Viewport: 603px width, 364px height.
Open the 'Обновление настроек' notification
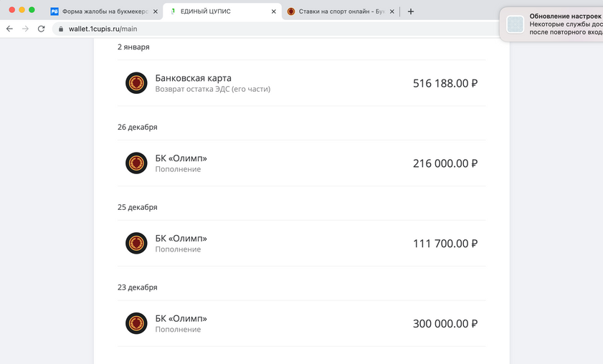(551, 24)
